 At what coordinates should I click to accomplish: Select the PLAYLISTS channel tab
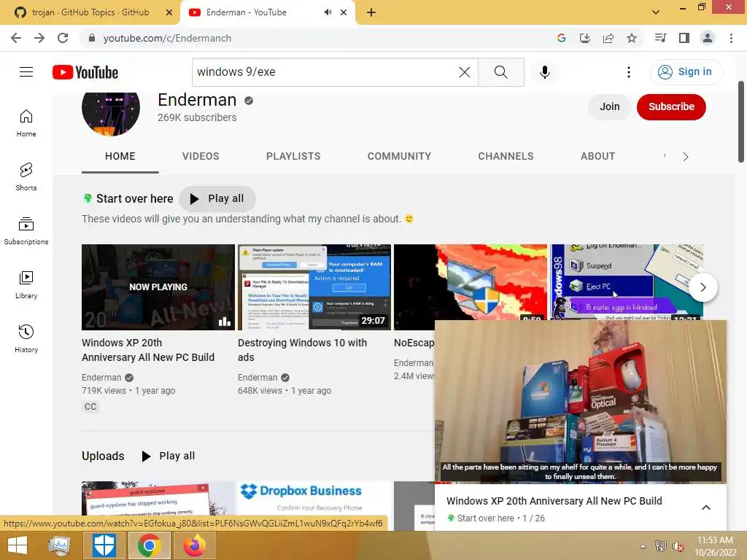(x=293, y=156)
